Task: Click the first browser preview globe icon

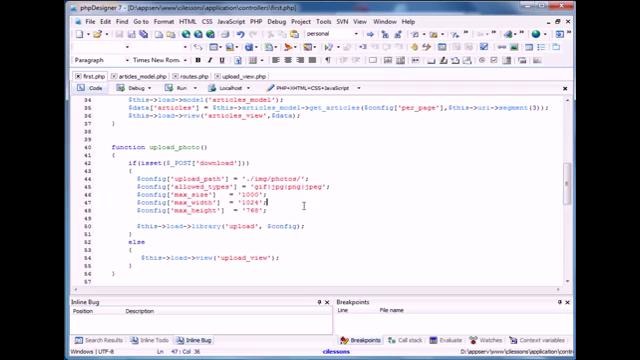Action: pos(186,34)
